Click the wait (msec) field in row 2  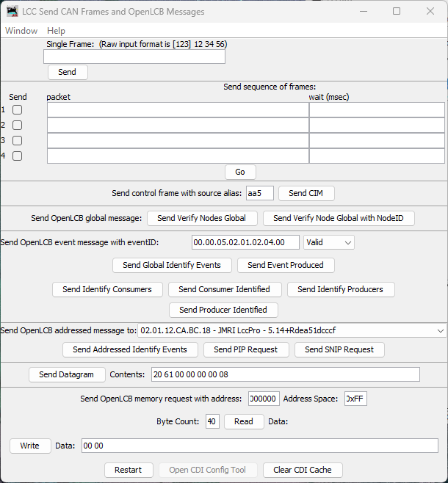tap(377, 126)
